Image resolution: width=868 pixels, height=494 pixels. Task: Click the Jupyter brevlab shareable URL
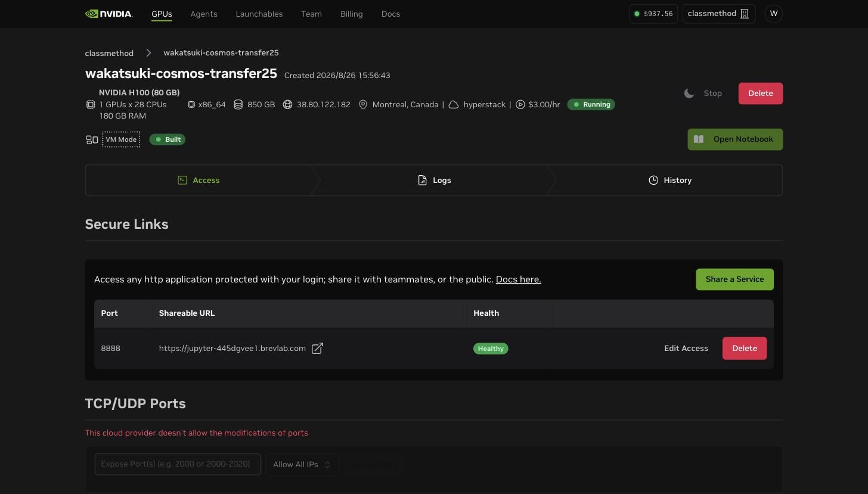(232, 349)
